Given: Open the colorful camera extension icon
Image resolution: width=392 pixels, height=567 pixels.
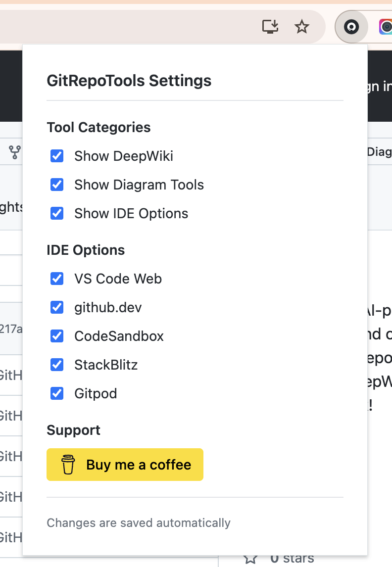Looking at the screenshot, I should pyautogui.click(x=386, y=27).
